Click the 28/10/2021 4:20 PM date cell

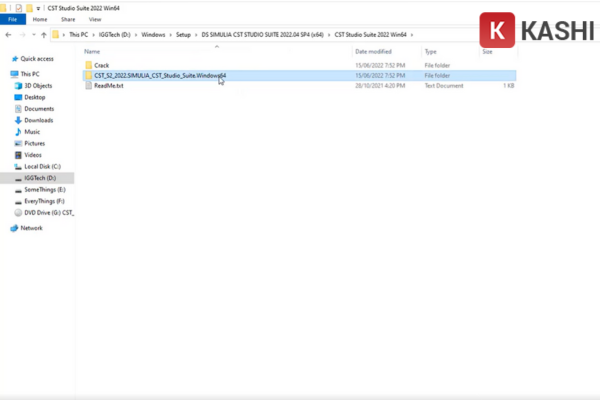(x=380, y=86)
